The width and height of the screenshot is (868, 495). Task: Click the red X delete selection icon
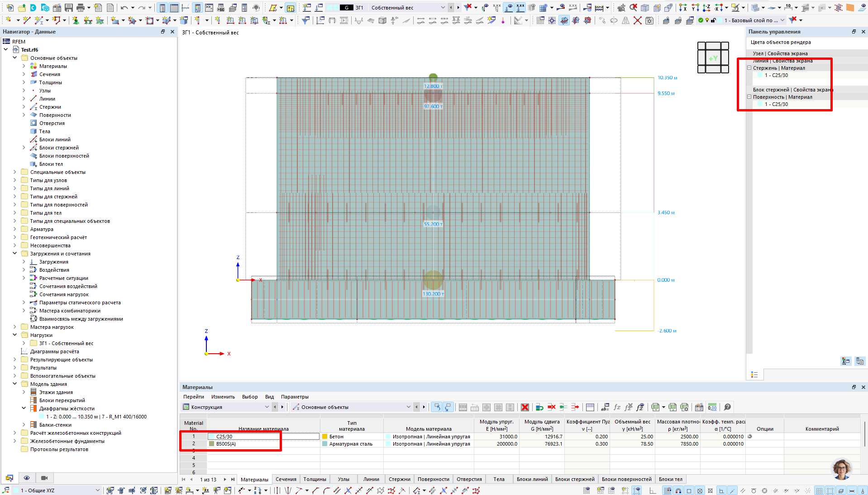tap(637, 20)
